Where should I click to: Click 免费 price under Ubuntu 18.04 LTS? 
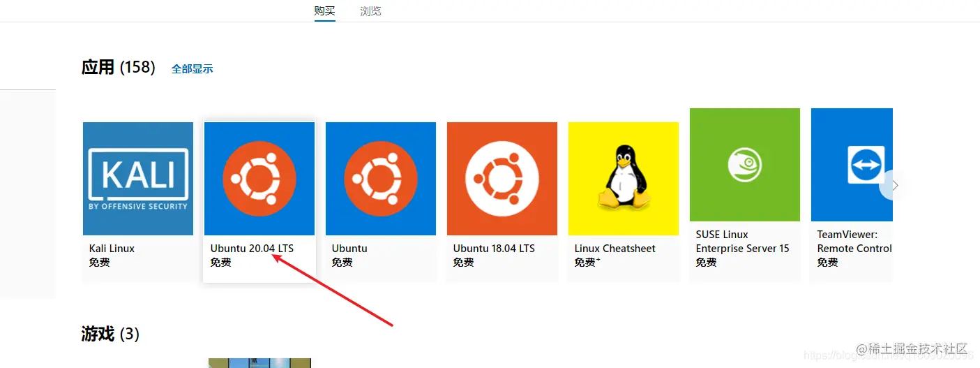click(464, 263)
